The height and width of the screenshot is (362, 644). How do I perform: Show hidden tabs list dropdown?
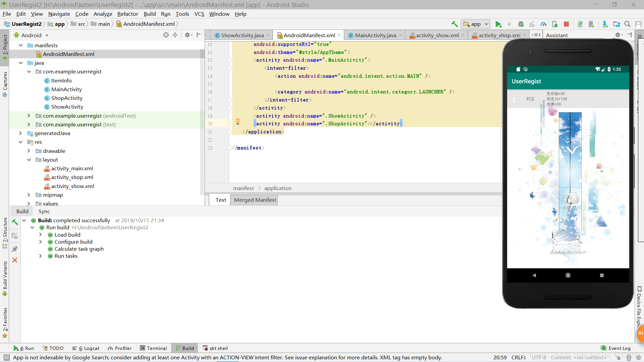click(536, 35)
